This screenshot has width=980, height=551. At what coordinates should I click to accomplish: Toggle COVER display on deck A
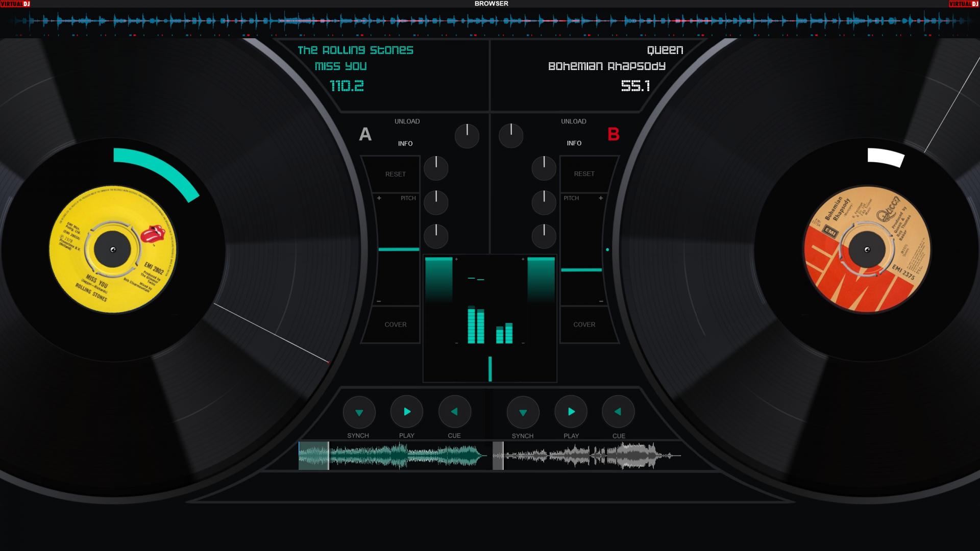[x=396, y=324]
